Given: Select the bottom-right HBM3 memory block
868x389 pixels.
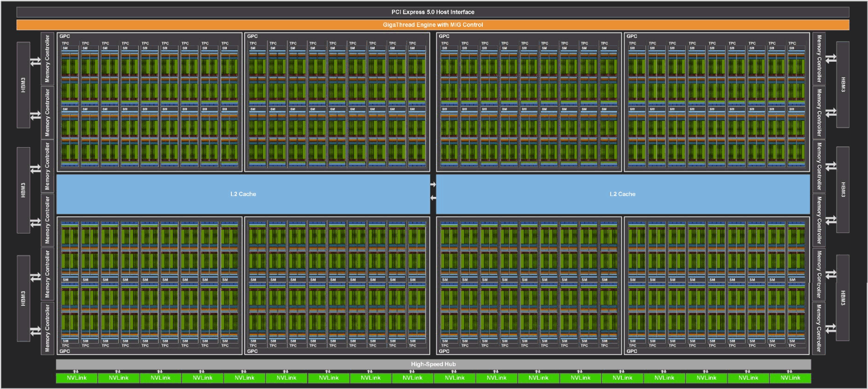Looking at the screenshot, I should click(x=843, y=298).
